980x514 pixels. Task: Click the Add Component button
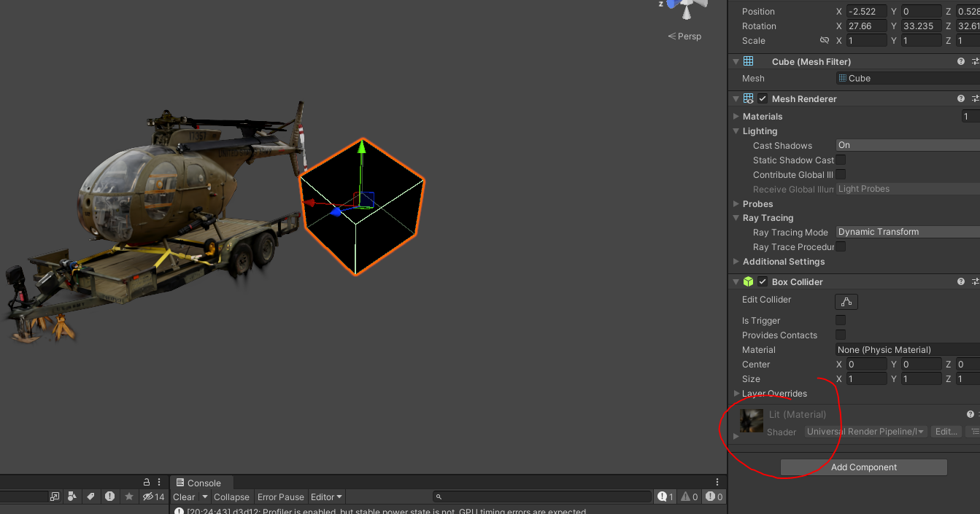[863, 467]
